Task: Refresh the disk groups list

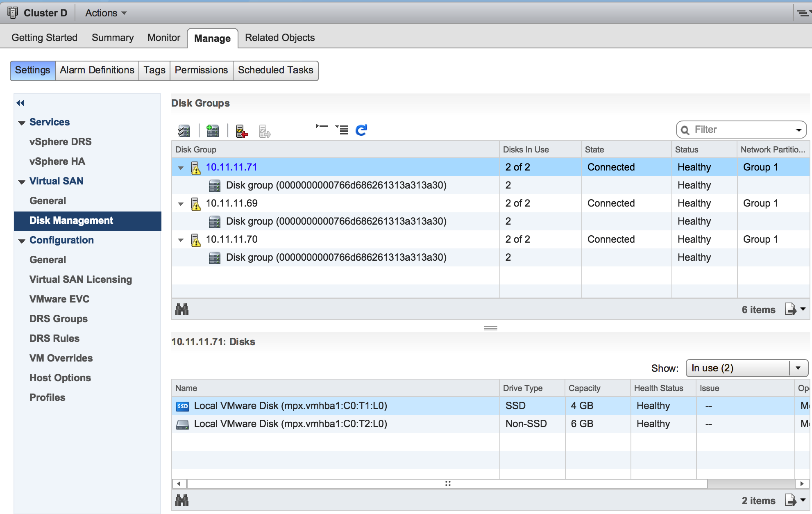Action: pyautogui.click(x=361, y=130)
